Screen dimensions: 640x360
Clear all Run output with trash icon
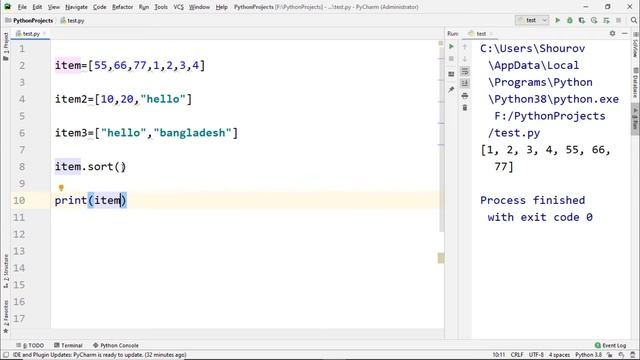click(x=464, y=108)
